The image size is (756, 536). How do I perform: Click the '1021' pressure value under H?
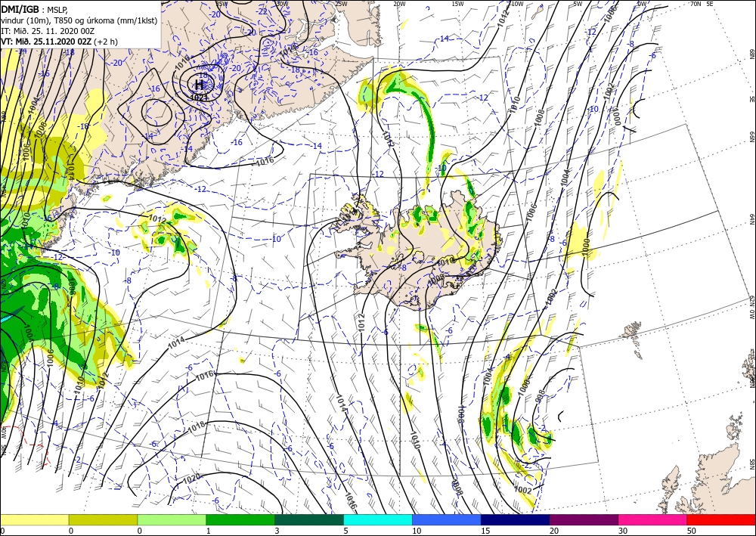[x=199, y=97]
